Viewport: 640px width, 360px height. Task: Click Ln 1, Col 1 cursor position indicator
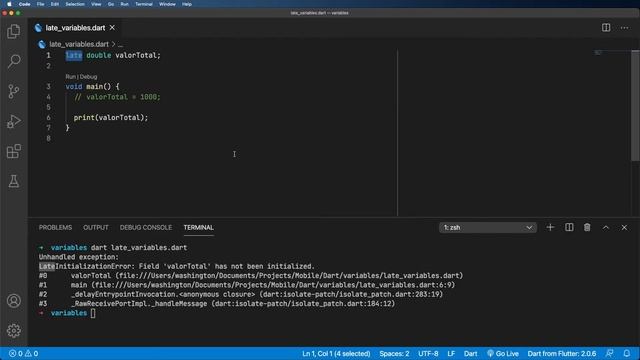(336, 353)
